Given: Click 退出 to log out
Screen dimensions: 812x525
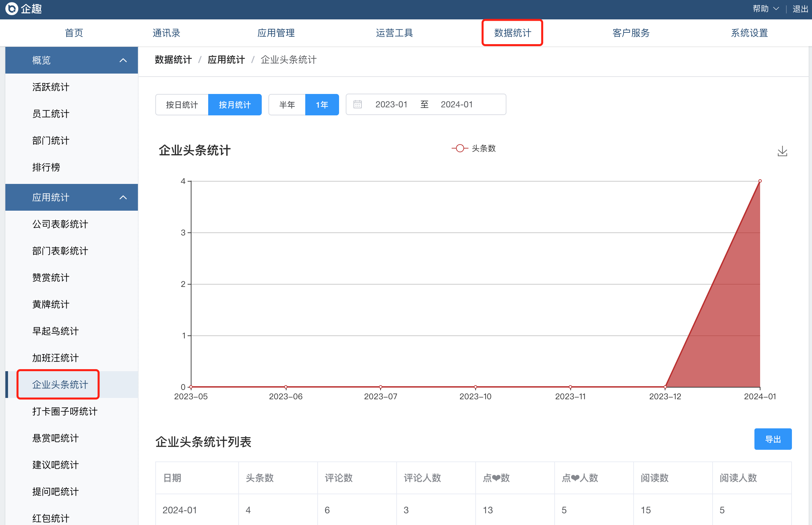Looking at the screenshot, I should tap(800, 8).
